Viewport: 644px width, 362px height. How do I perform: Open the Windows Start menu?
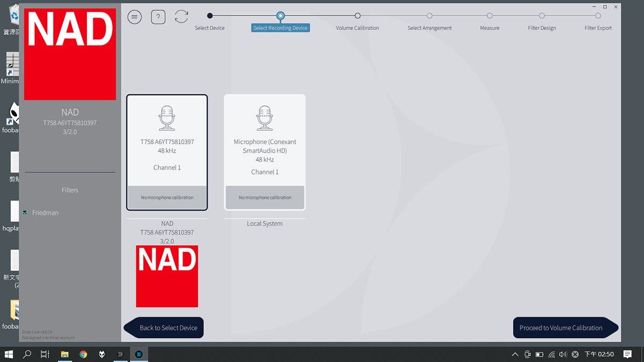pos(9,354)
